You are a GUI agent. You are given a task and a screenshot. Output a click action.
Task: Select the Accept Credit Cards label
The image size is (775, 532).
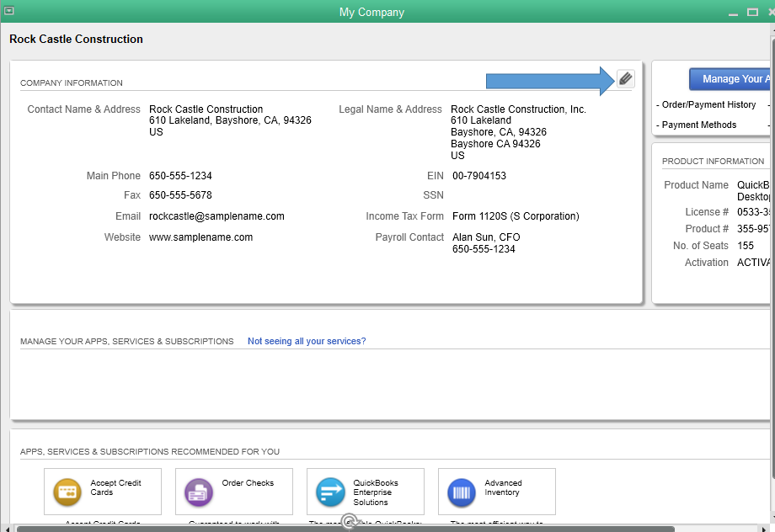click(115, 487)
